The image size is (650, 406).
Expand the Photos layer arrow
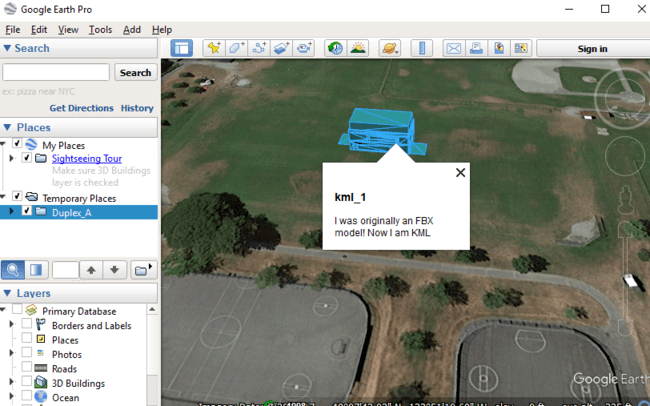(x=12, y=353)
